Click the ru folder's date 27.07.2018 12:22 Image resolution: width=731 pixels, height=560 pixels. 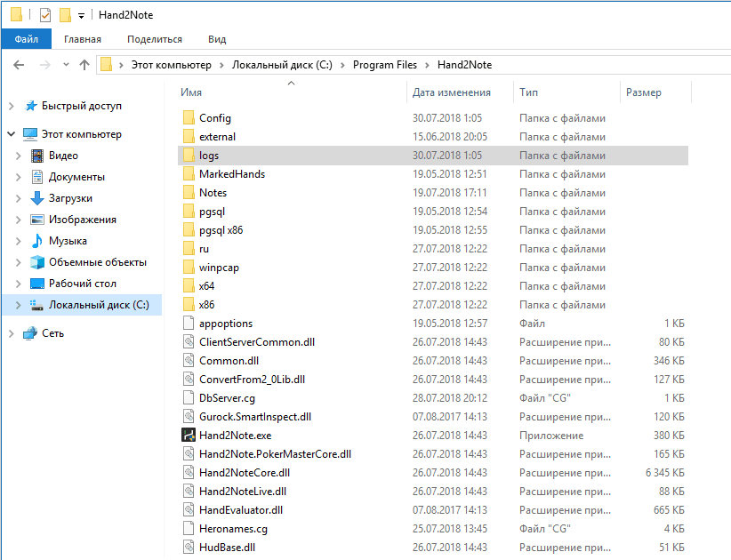click(x=450, y=248)
